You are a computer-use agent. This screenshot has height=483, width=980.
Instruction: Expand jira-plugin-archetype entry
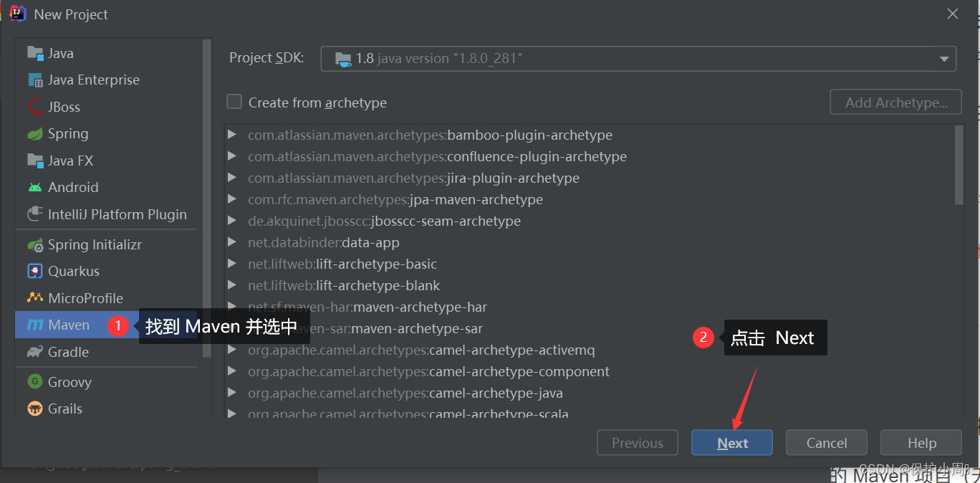pyautogui.click(x=231, y=178)
